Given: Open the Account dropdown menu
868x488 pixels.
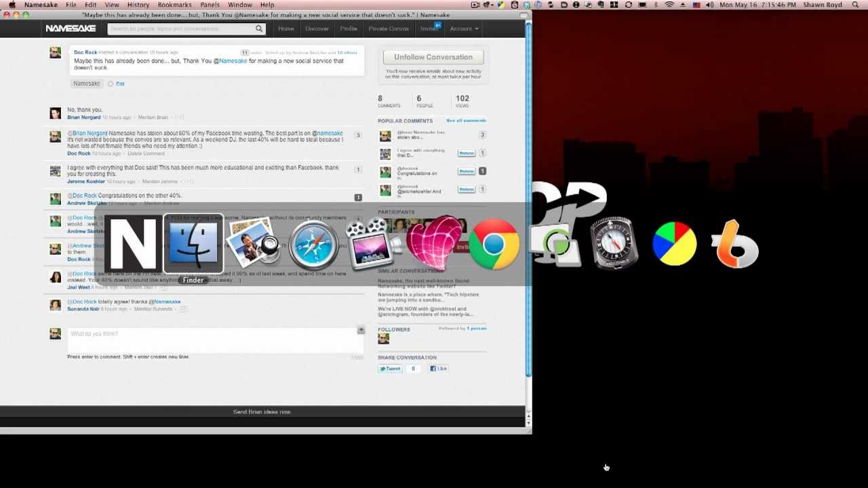Looking at the screenshot, I should pos(464,29).
